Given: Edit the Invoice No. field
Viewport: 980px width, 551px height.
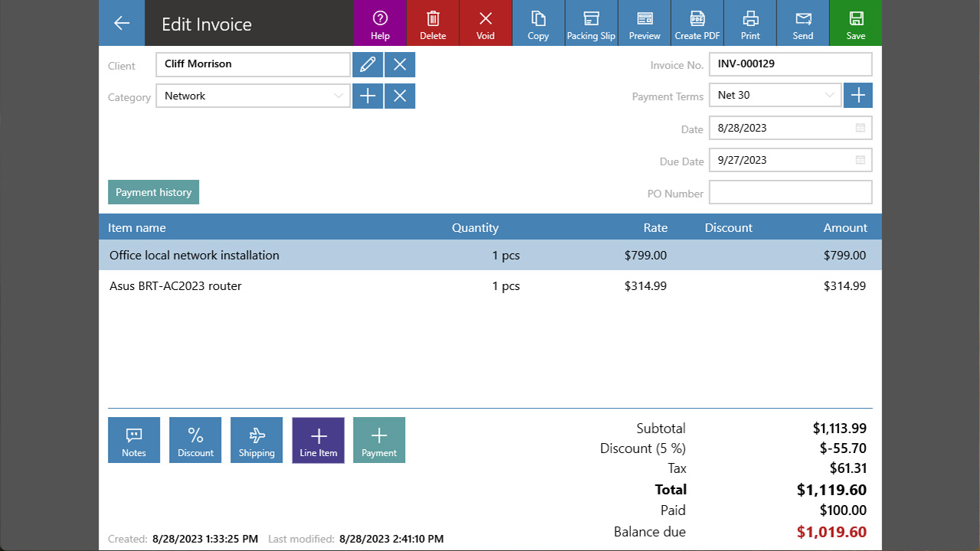Looking at the screenshot, I should (790, 64).
